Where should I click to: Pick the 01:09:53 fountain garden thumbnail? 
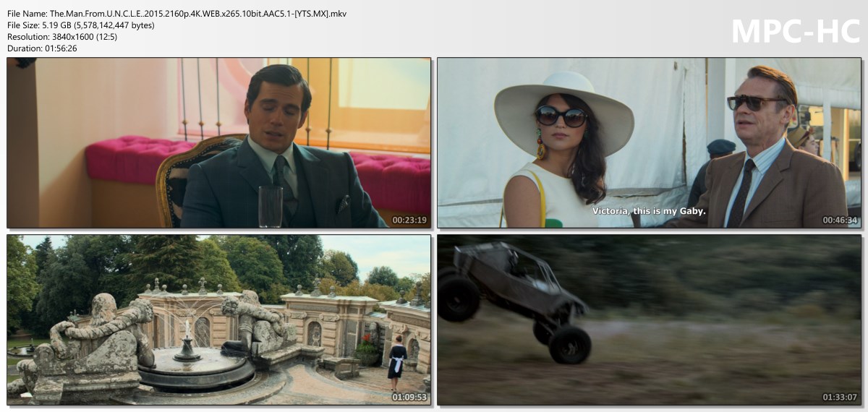coord(218,319)
